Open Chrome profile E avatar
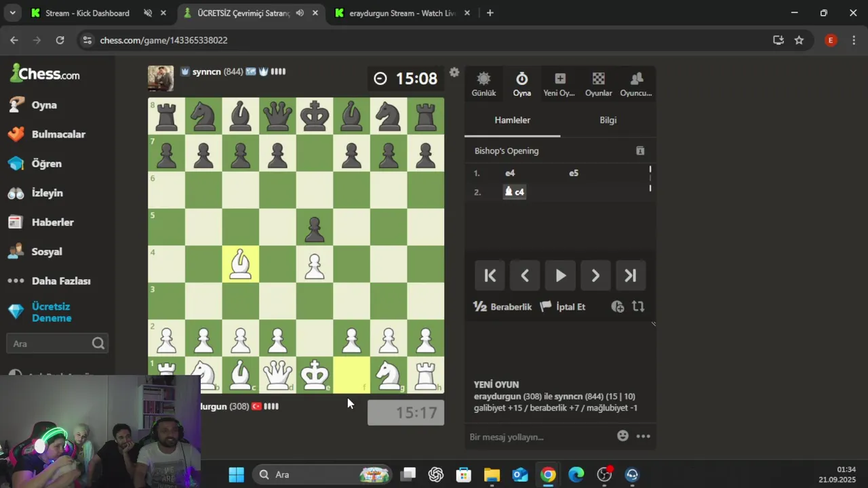The height and width of the screenshot is (488, 868). click(830, 40)
